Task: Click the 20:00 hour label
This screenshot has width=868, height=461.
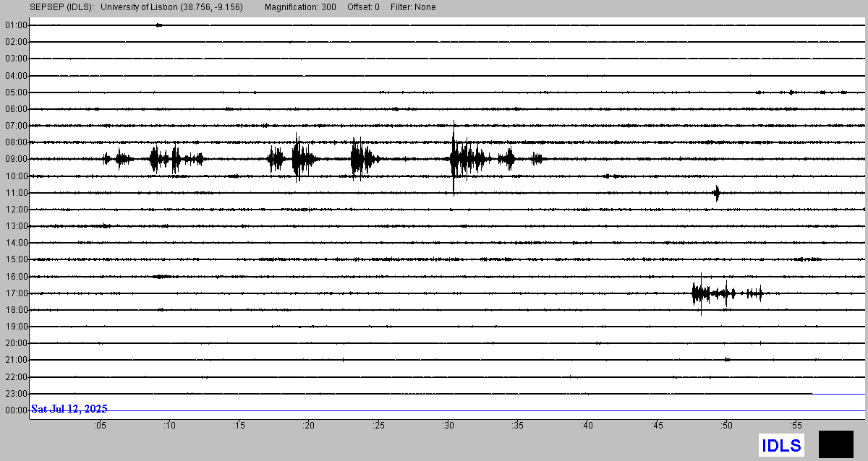Action: [14, 343]
